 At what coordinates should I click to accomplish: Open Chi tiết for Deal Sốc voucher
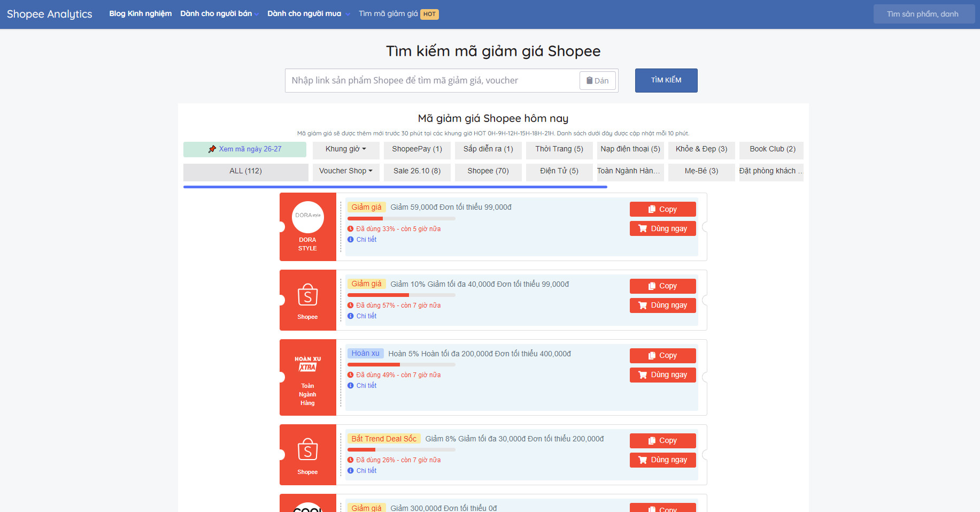click(366, 471)
